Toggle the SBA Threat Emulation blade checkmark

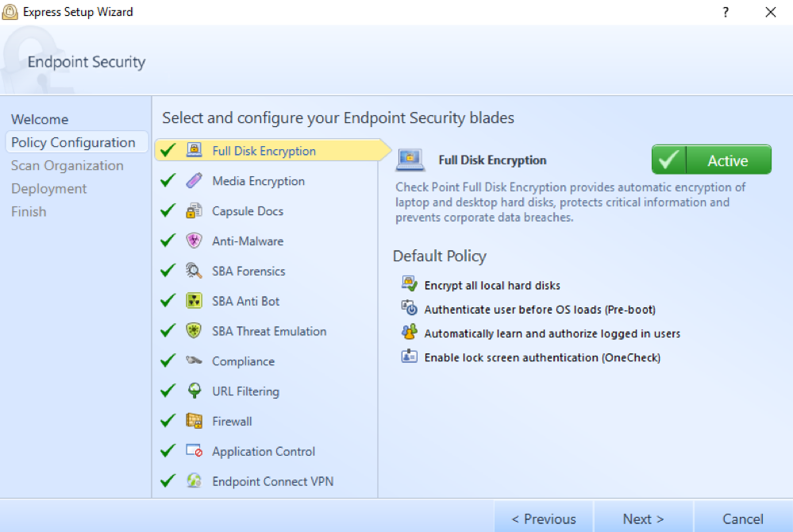click(168, 330)
